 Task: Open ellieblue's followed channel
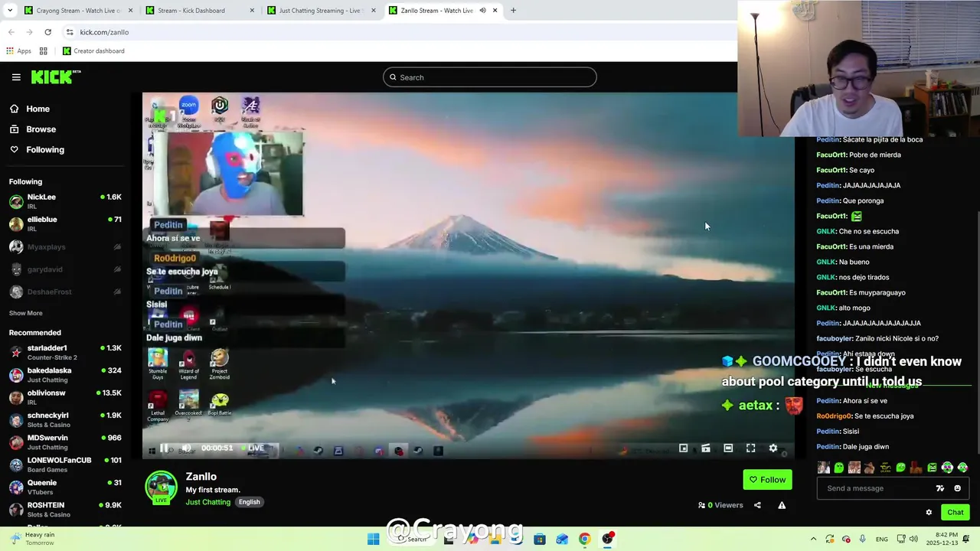(65, 224)
